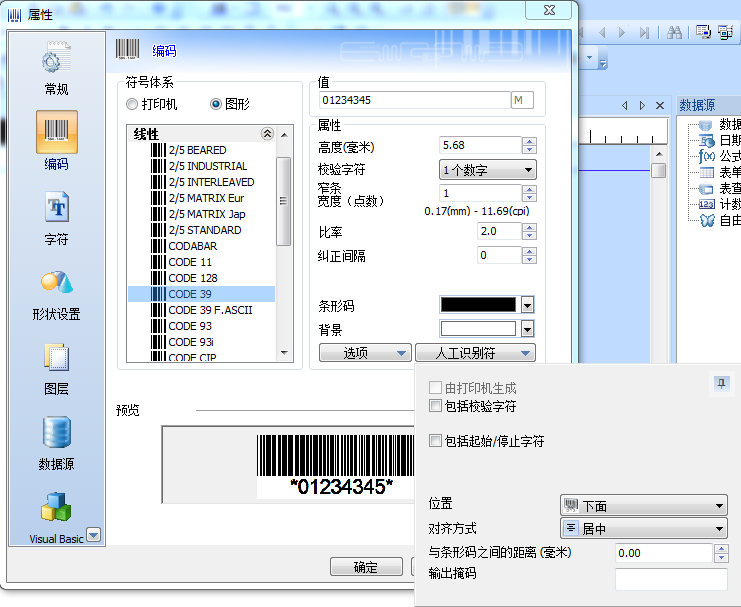Go to next record arrow in background toolbar
The width and height of the screenshot is (741, 607).
coord(622,32)
